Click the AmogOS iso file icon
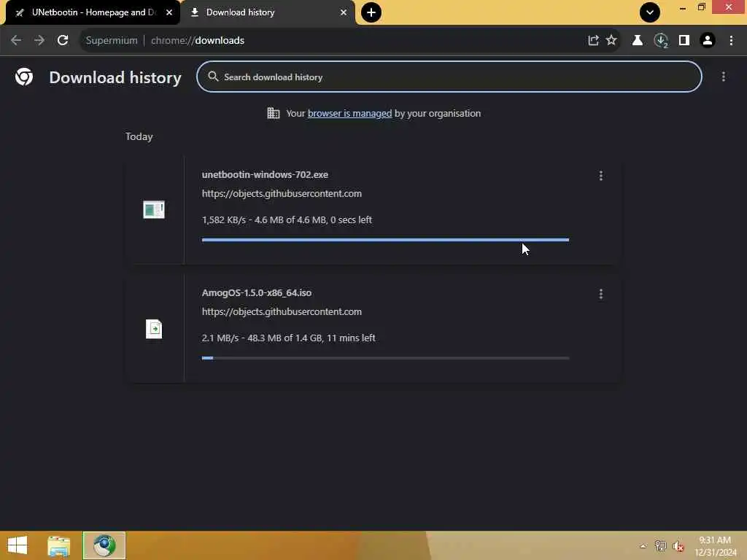The width and height of the screenshot is (747, 560). click(x=154, y=329)
